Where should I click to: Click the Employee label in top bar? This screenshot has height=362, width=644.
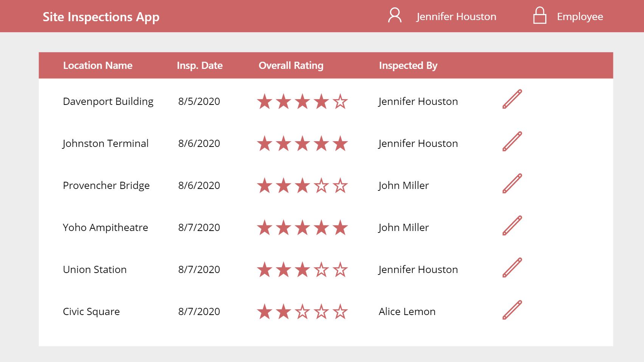[x=579, y=16]
